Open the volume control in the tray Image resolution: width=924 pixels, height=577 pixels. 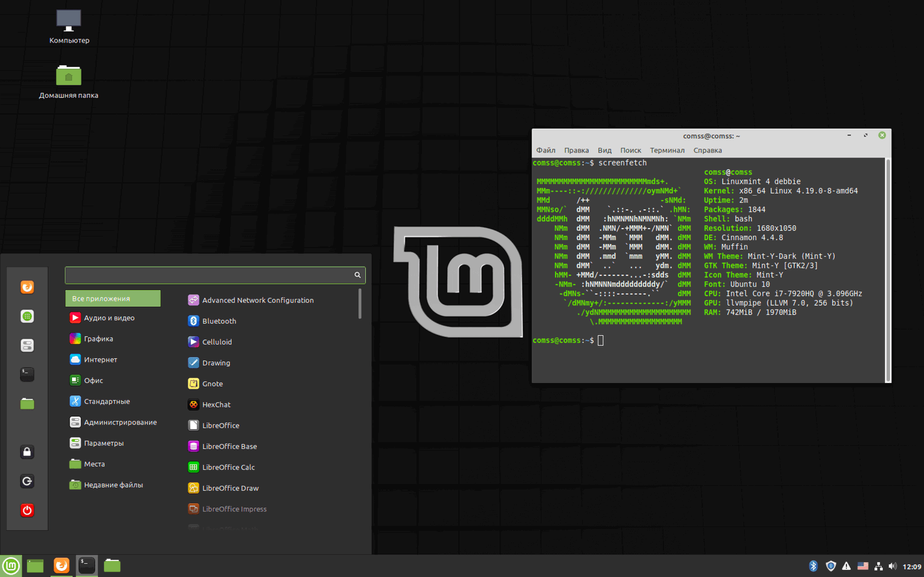(892, 565)
